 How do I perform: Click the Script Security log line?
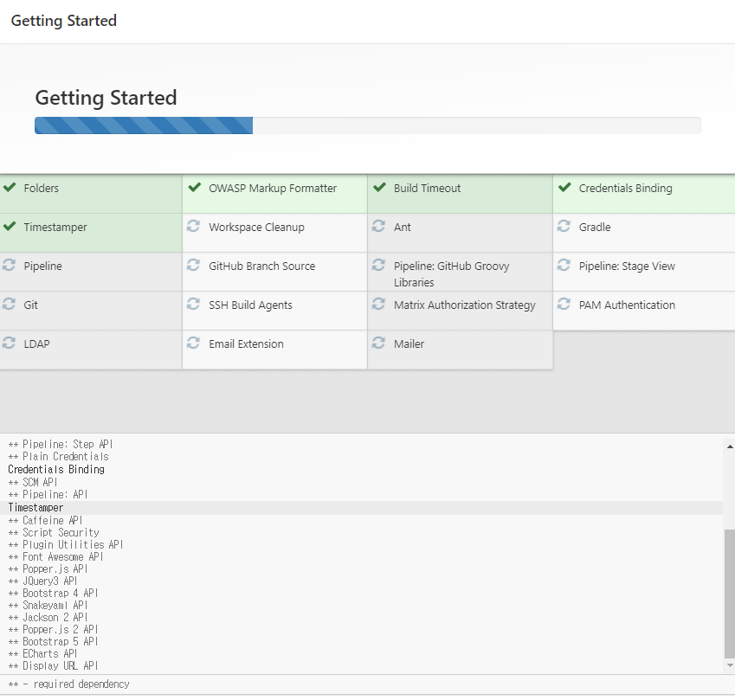tap(54, 533)
